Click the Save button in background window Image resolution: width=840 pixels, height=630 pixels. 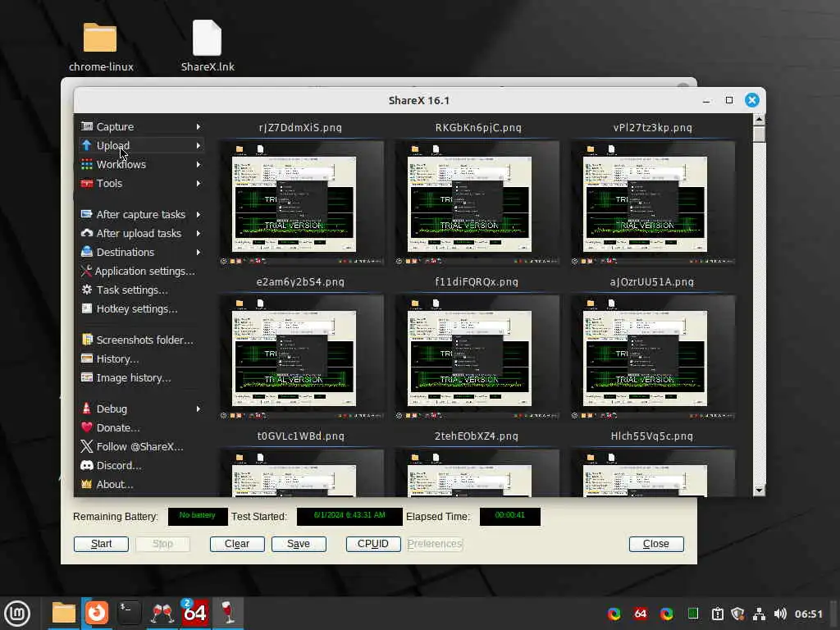point(299,544)
